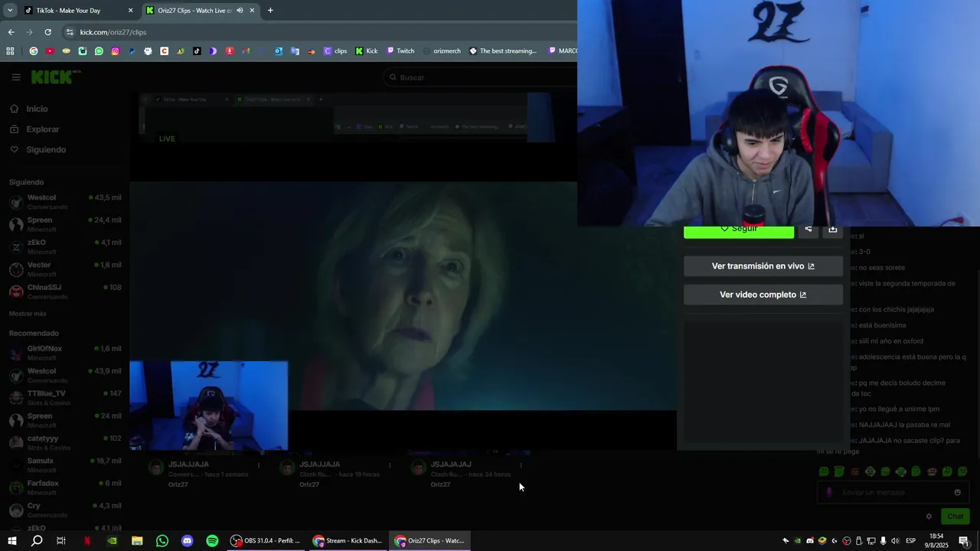Viewport: 980px width, 551px height.
Task: Expand followed list with Mostrar más
Action: tap(28, 314)
